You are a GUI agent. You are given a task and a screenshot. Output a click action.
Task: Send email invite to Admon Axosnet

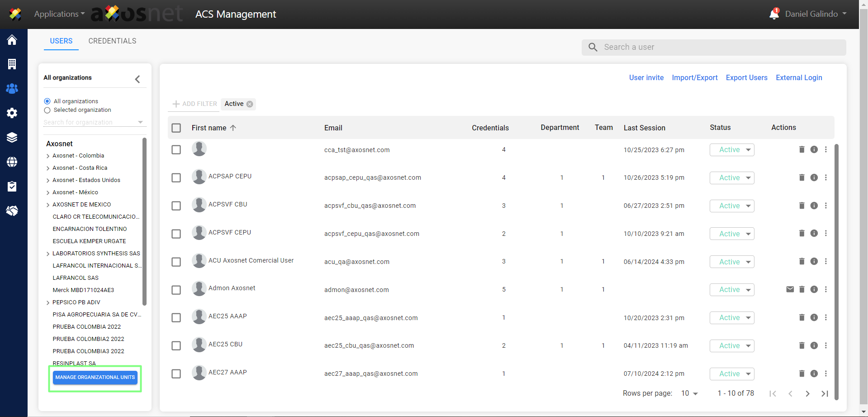(x=790, y=289)
